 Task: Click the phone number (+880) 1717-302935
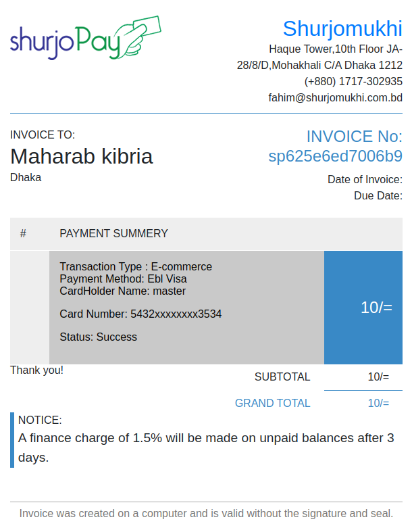353,81
